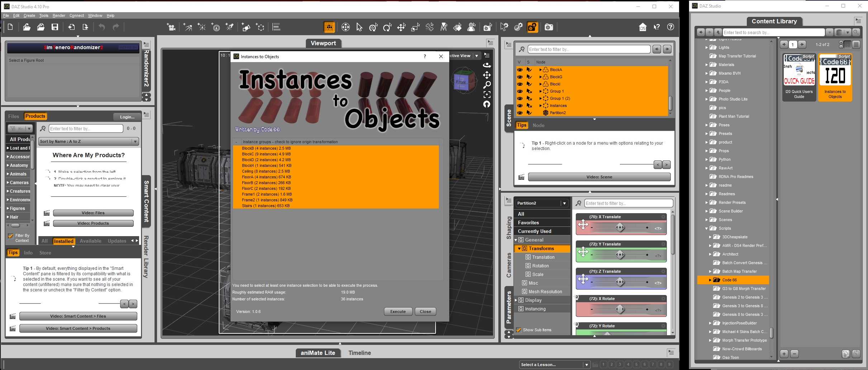Select the Rotate tool
Viewport: 868px width, 370px height.
387,27
